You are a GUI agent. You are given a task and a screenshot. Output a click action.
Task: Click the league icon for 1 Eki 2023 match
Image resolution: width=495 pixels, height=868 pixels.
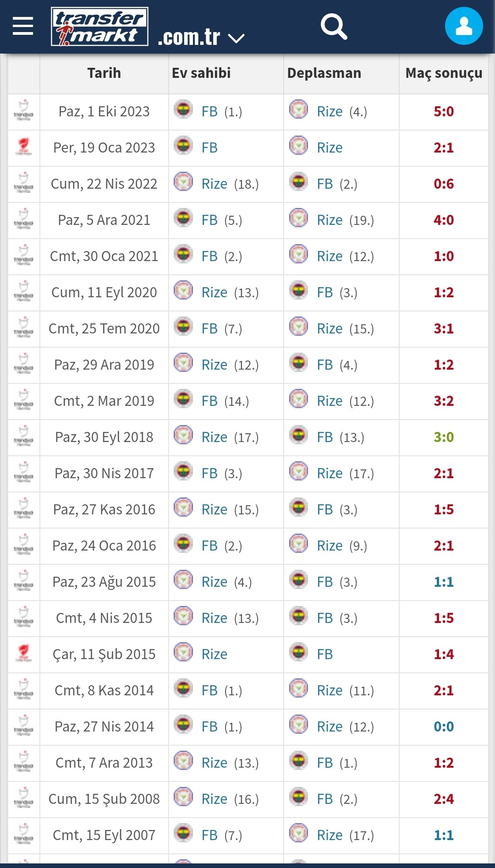[24, 111]
